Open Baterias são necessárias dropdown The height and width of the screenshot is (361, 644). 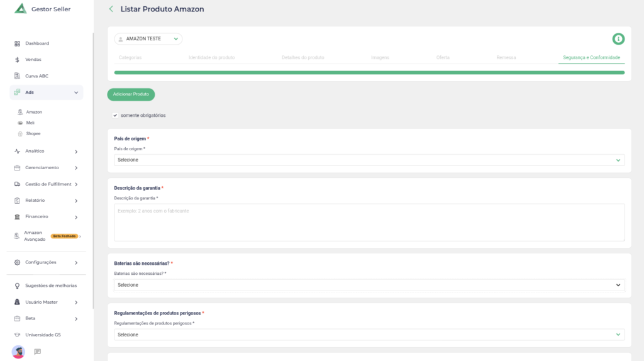(369, 285)
